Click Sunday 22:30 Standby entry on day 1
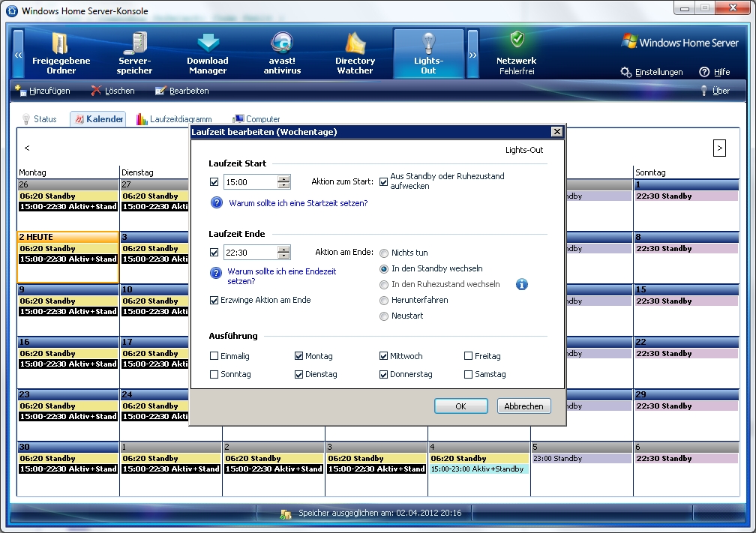The width and height of the screenshot is (756, 533). coord(686,196)
